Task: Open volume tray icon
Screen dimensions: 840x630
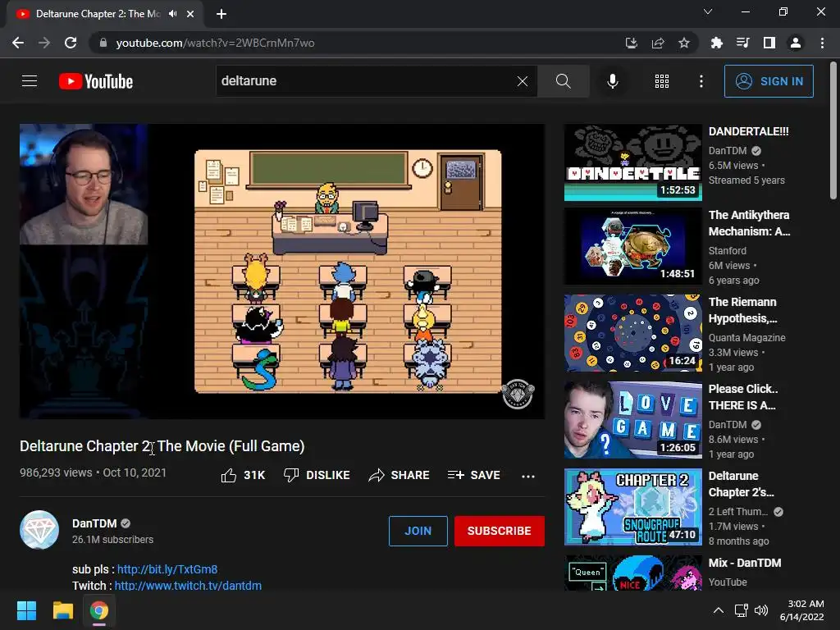Action: 760,610
